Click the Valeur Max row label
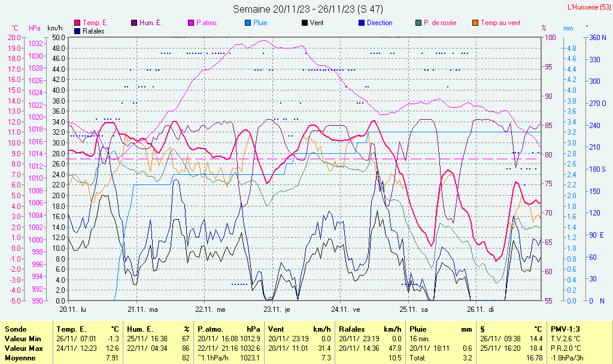Viewport: 613px width, 364px height. pyautogui.click(x=23, y=348)
